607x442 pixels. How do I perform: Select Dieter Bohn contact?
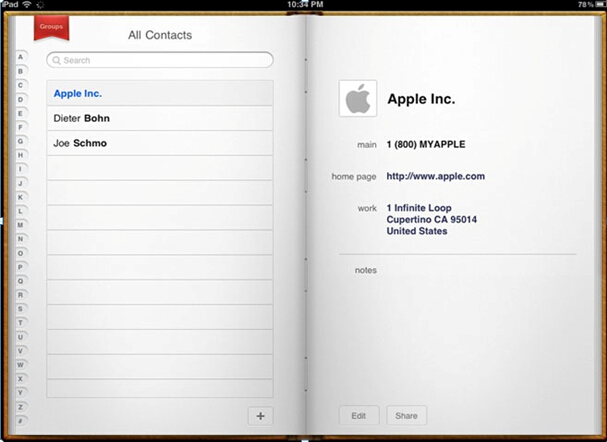tap(160, 118)
